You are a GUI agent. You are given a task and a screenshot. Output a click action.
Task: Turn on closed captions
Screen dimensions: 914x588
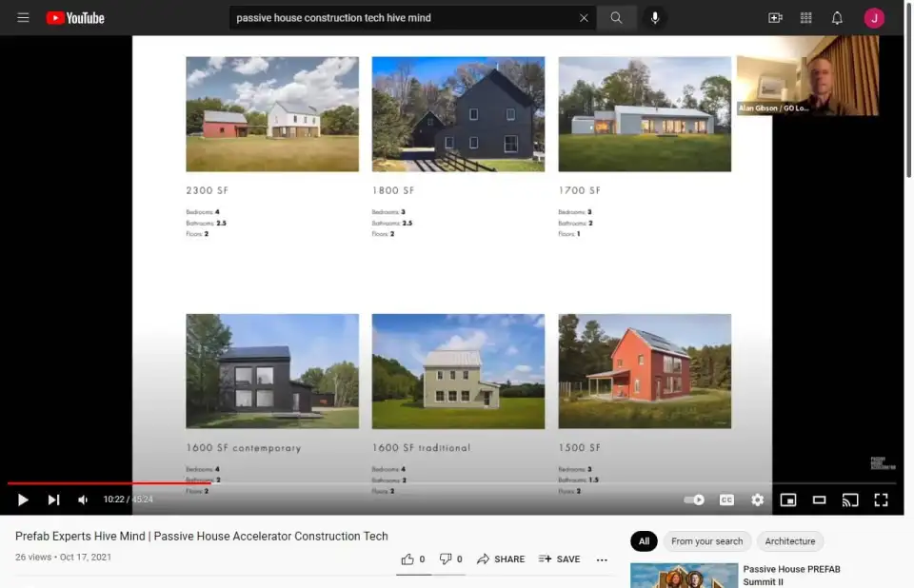click(726, 500)
